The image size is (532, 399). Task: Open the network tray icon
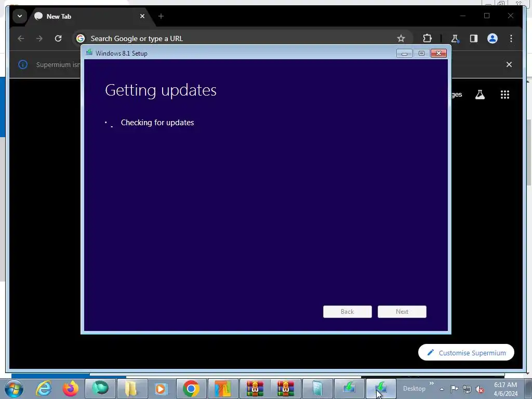tap(467, 390)
